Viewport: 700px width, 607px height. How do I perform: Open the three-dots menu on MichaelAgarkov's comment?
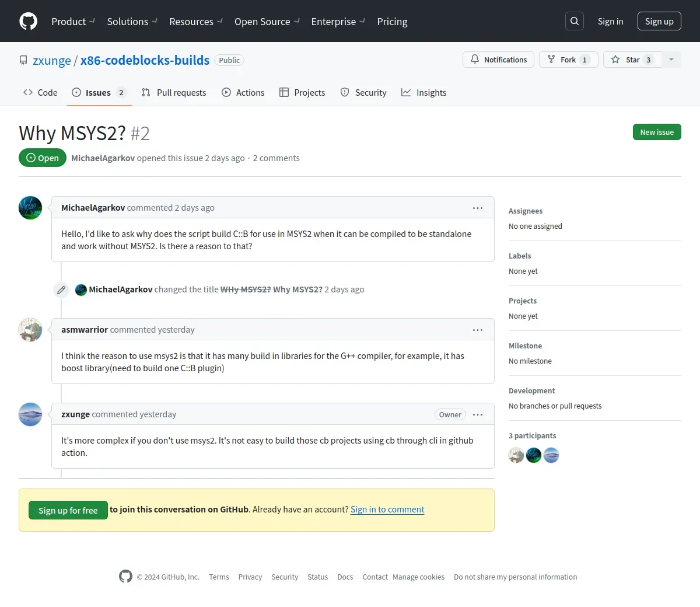478,208
